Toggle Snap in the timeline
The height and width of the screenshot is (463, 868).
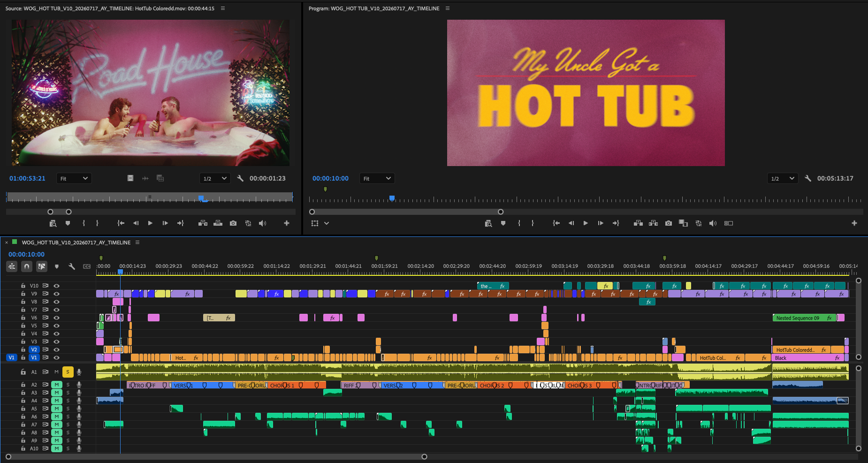[27, 266]
